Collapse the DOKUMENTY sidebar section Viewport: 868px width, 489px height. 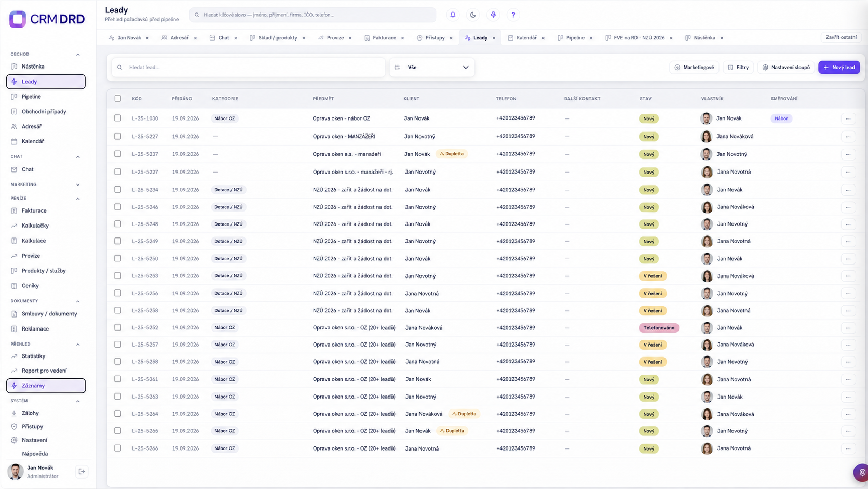pos(78,301)
